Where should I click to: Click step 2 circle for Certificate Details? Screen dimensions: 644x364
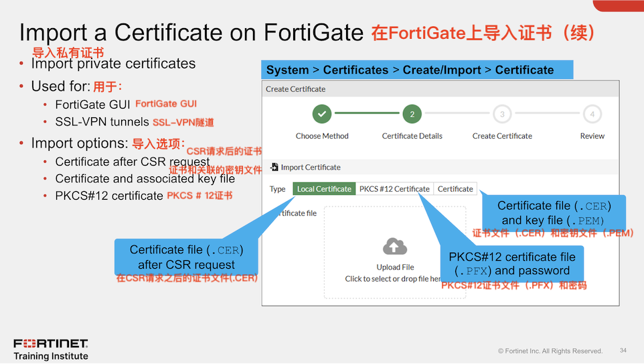point(412,114)
